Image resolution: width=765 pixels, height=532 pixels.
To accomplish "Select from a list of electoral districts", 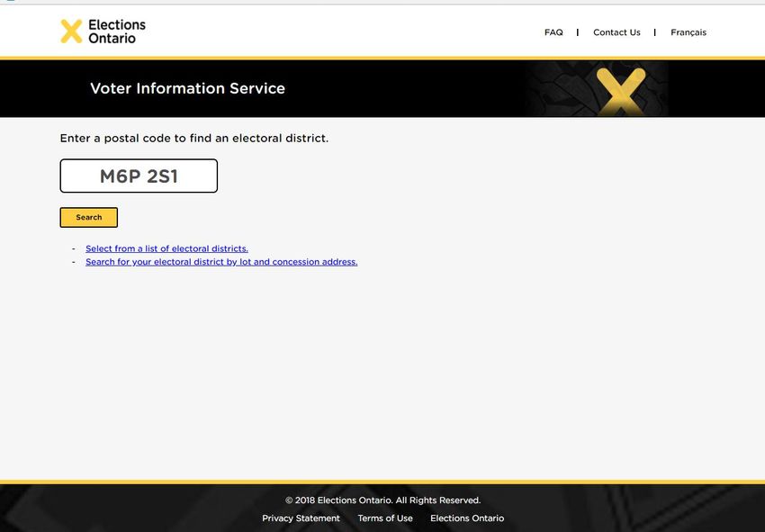I will click(x=166, y=248).
